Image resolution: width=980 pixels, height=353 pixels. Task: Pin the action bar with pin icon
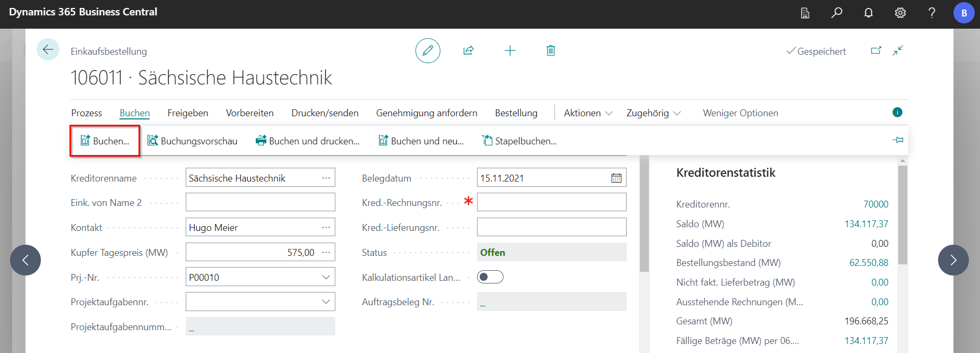(x=898, y=140)
